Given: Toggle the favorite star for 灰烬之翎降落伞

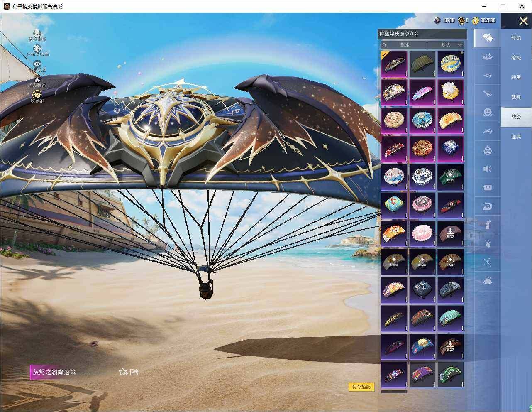Looking at the screenshot, I should [123, 372].
